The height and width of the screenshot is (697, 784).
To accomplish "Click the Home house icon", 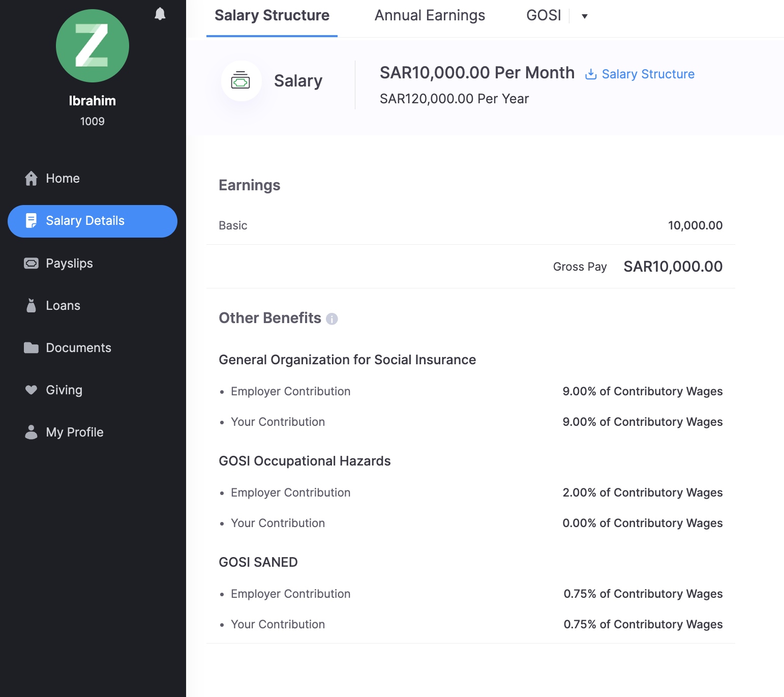I will [31, 179].
